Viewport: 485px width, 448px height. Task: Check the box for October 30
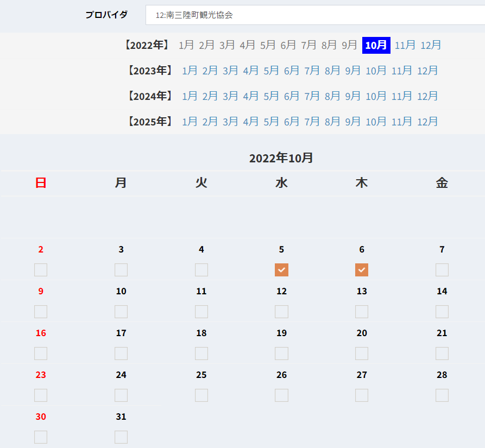[41, 437]
